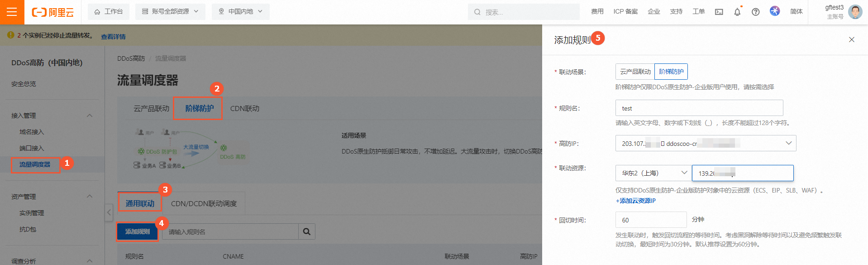Collapse the 调查分析 section

[x=90, y=261]
